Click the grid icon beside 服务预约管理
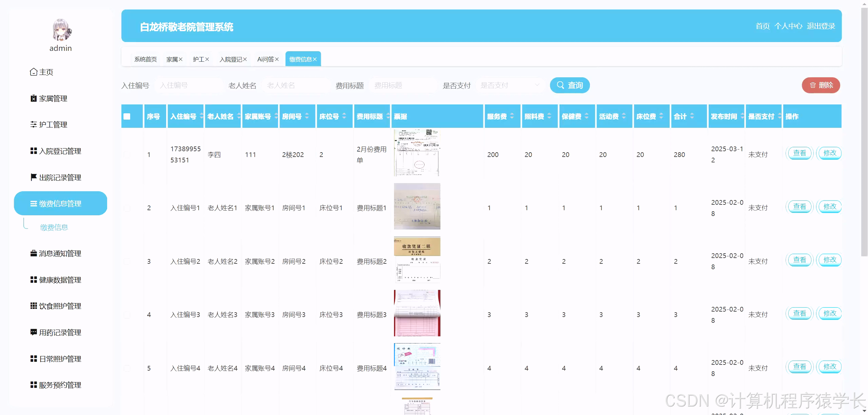The image size is (868, 415). pyautogui.click(x=34, y=385)
